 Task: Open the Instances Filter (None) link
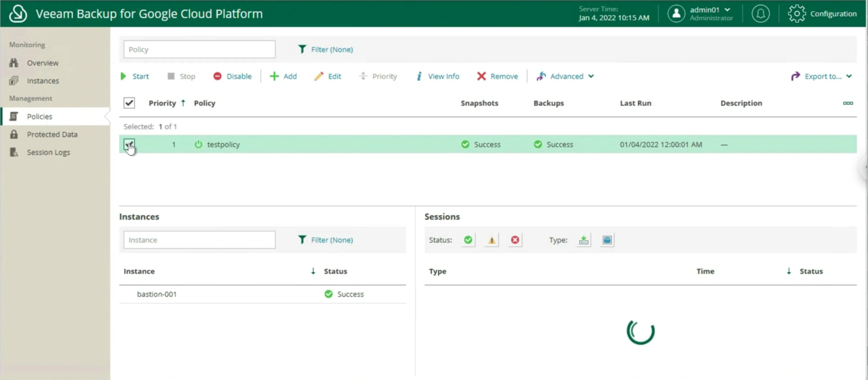coord(325,240)
